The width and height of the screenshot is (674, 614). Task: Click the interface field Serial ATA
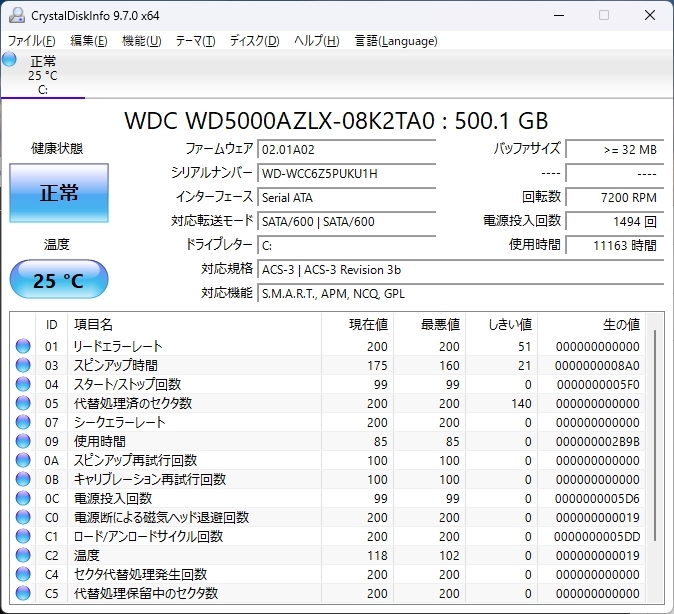[346, 197]
